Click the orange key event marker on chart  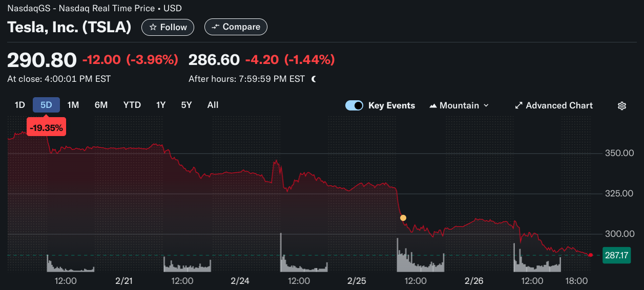pos(403,218)
